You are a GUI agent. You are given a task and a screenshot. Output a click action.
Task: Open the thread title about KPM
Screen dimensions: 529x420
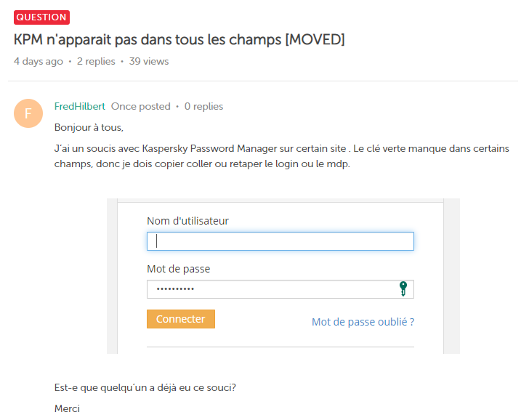(x=179, y=39)
